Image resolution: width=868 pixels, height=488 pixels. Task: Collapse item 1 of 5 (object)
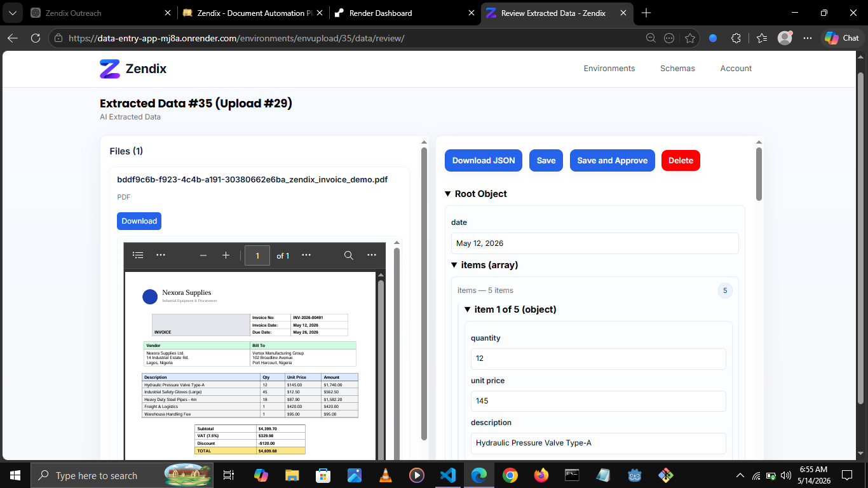tap(468, 309)
